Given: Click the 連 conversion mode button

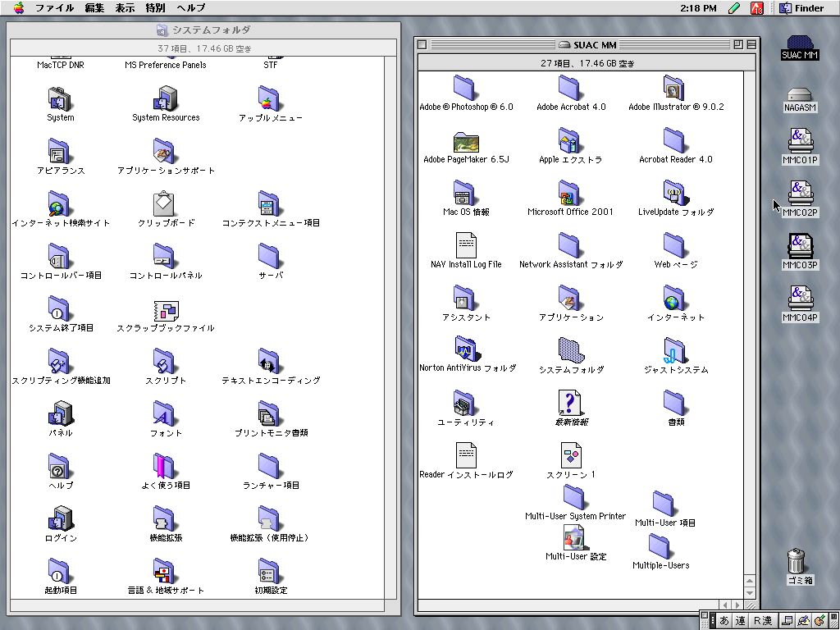Looking at the screenshot, I should pos(741,621).
